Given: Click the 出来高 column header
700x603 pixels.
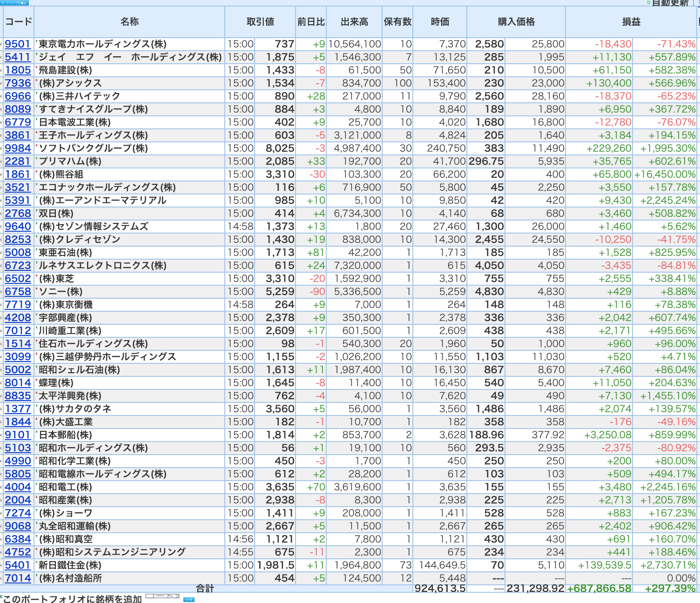Looking at the screenshot, I should pos(354,22).
